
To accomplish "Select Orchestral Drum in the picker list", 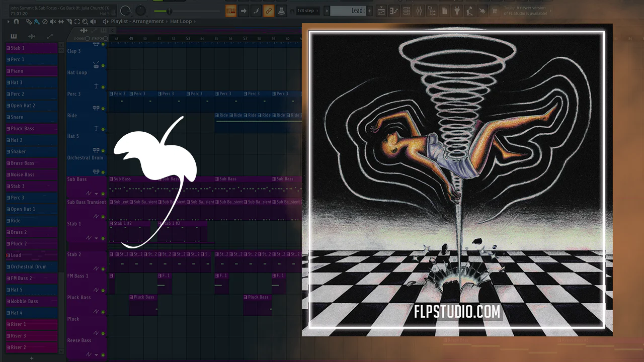I will (31, 266).
